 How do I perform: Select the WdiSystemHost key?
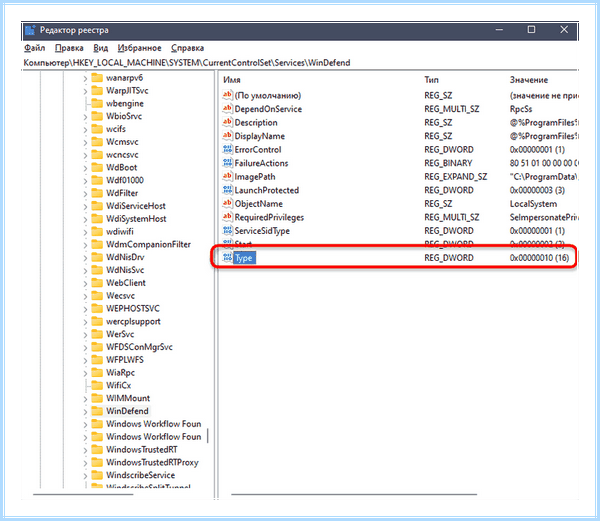click(x=136, y=218)
